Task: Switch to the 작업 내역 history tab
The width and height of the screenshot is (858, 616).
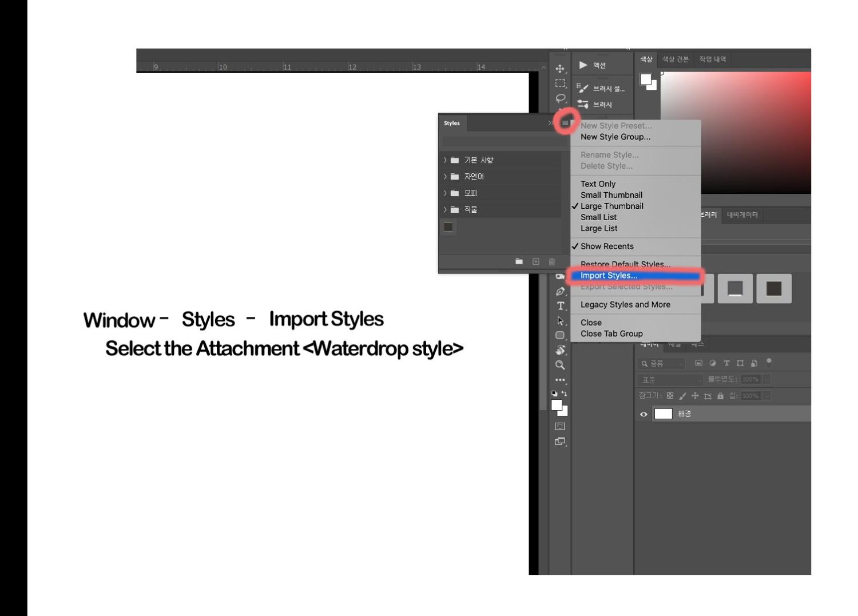Action: coord(712,59)
